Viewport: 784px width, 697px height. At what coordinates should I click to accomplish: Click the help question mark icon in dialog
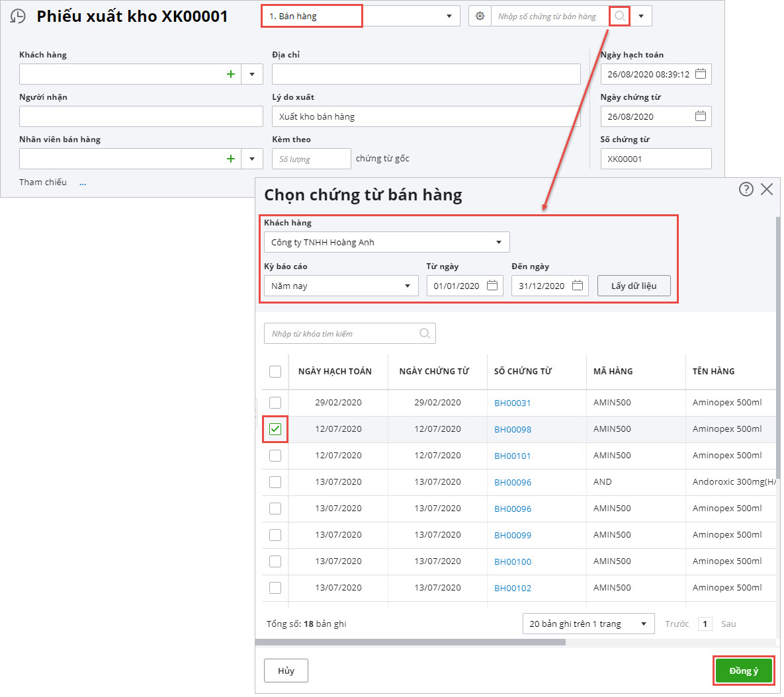click(746, 190)
